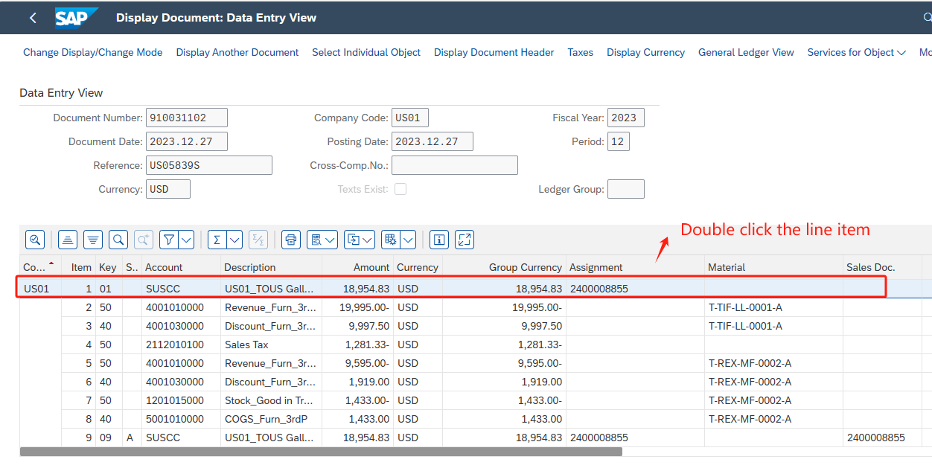This screenshot has height=472, width=932.
Task: Apply the Set Filter funnel icon
Action: [x=170, y=239]
